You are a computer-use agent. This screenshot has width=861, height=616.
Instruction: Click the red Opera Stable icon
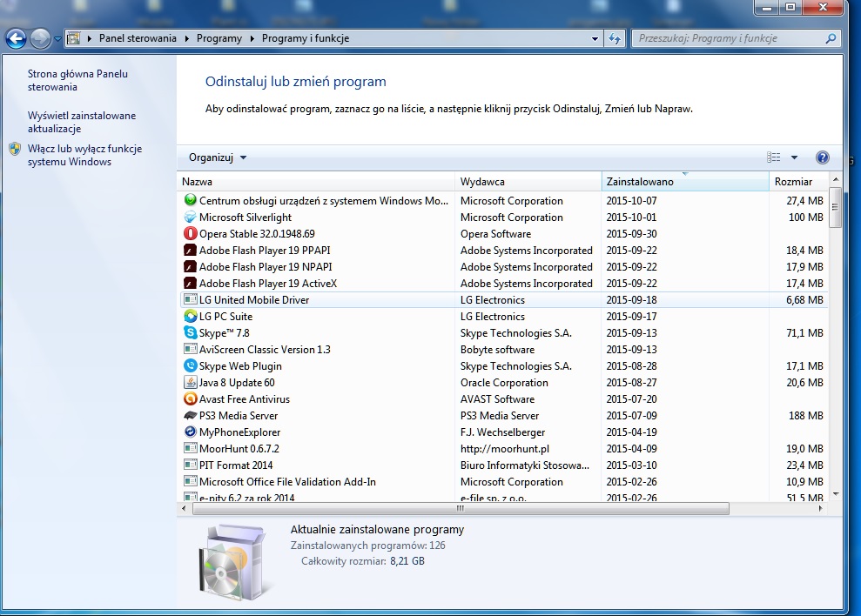[190, 233]
